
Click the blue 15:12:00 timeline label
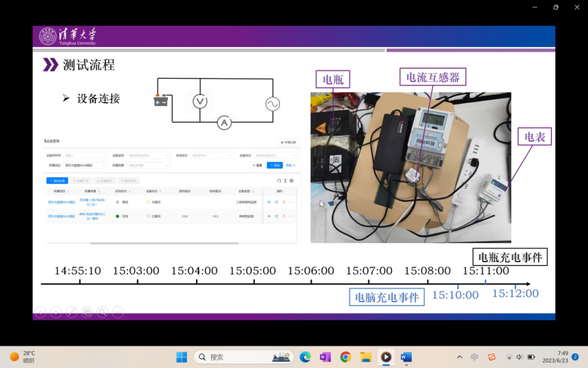coord(515,293)
